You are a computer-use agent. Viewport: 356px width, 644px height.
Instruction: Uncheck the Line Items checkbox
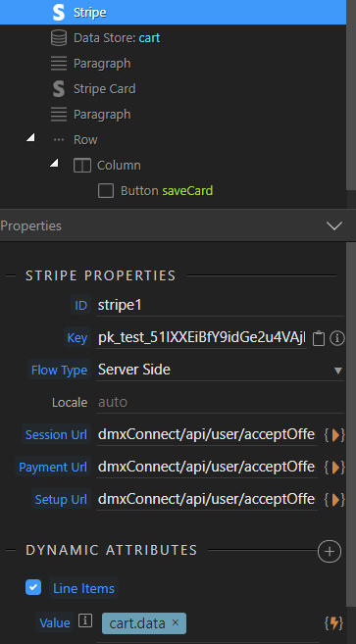tap(33, 587)
